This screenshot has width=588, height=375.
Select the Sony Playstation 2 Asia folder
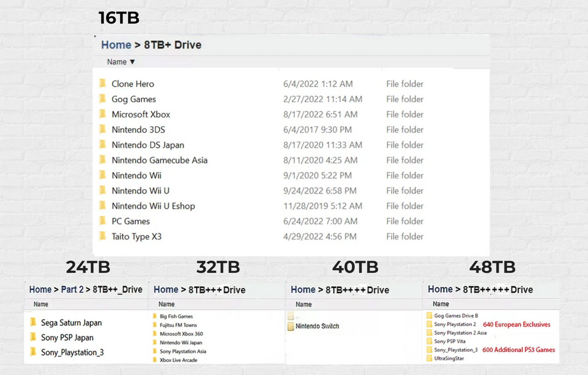click(460, 333)
